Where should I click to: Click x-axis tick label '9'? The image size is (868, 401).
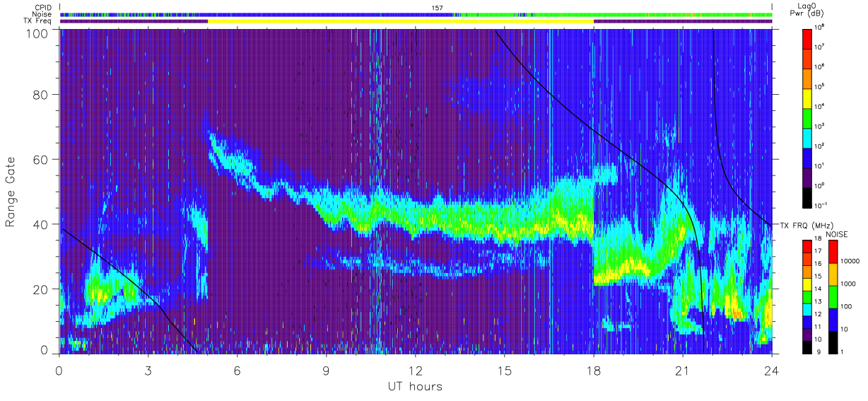click(x=326, y=369)
